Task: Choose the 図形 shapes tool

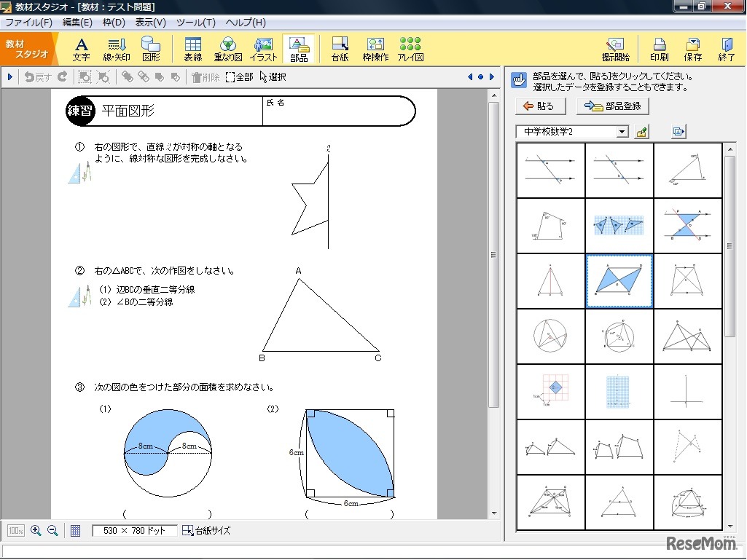Action: point(151,50)
